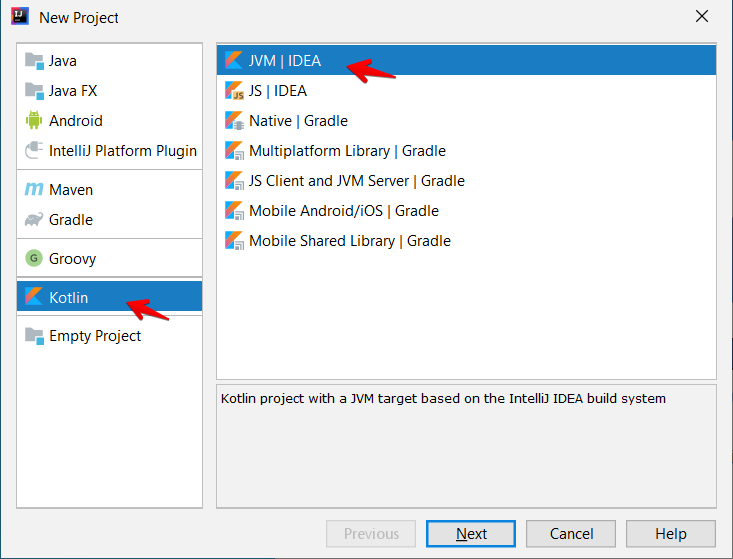
Task: Pick Multiplatform Library | Gradle template
Action: tap(347, 151)
